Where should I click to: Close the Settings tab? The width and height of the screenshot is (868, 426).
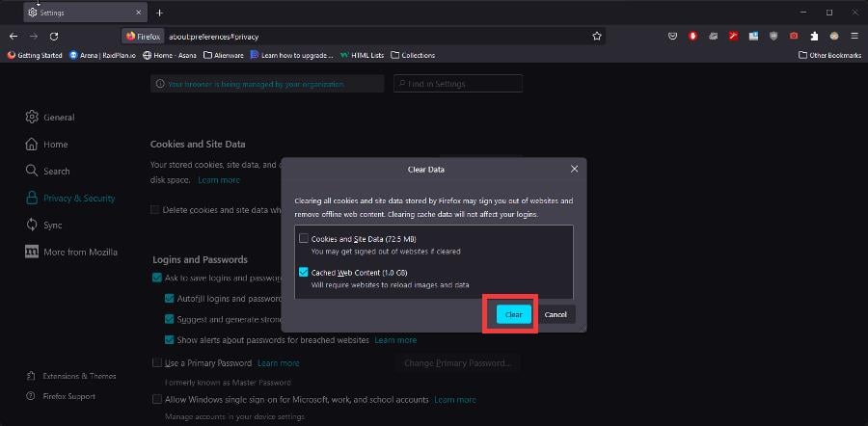[x=138, y=13]
